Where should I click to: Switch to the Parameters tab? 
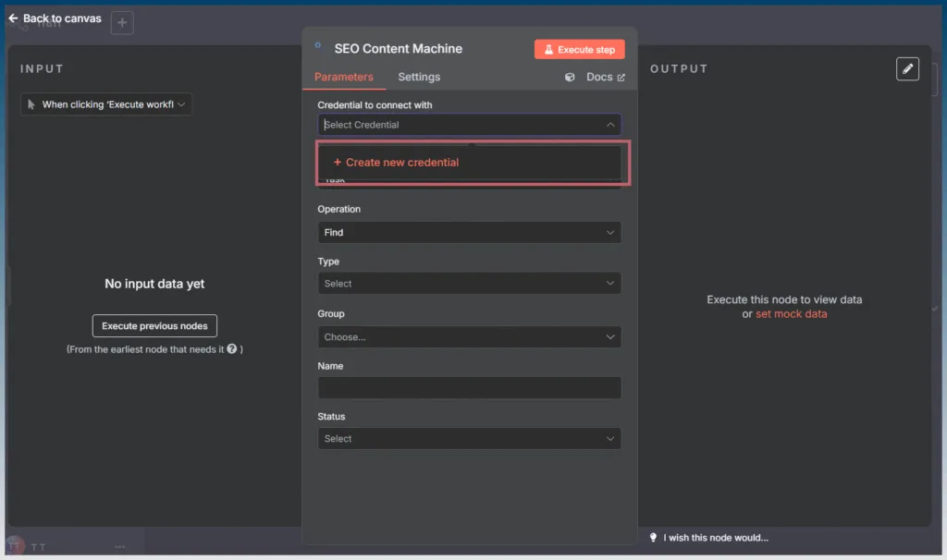point(344,78)
